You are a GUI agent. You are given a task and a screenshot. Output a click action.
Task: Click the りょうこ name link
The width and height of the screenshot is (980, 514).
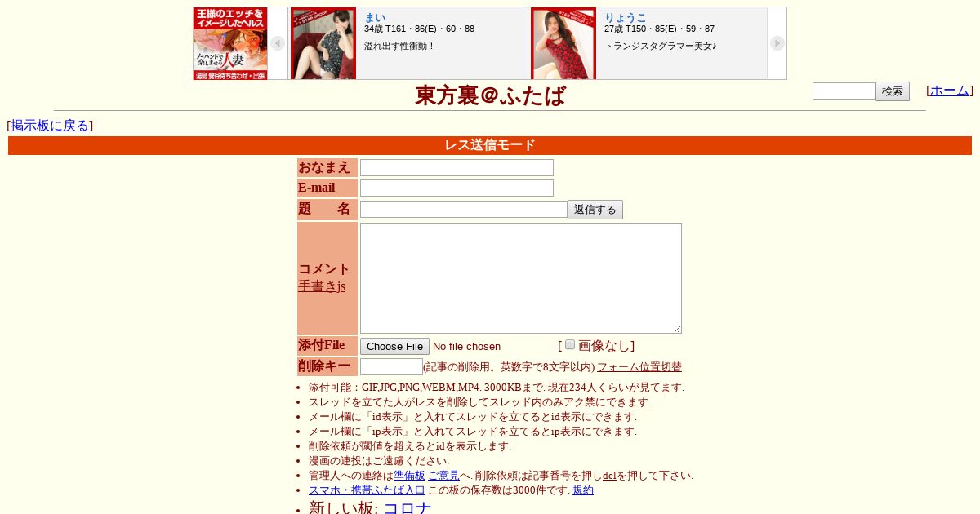(626, 17)
